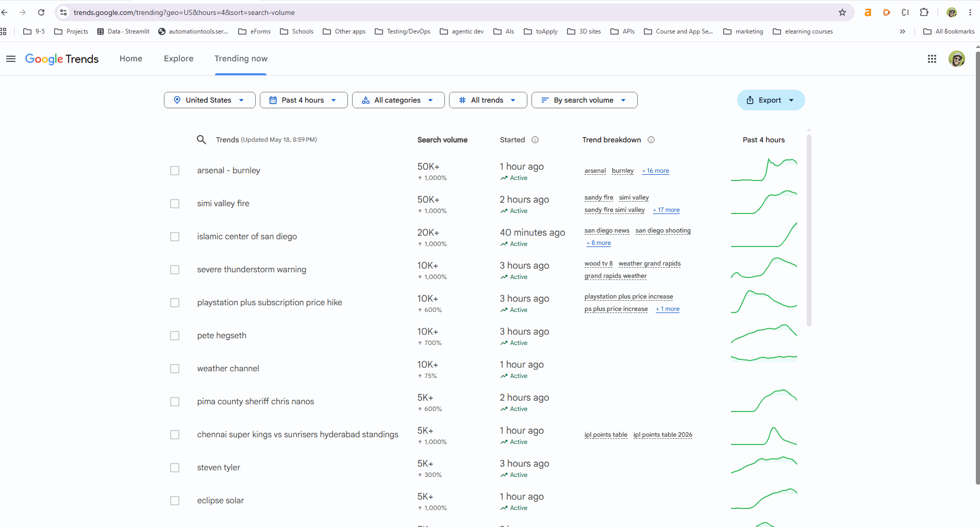Check the pima county sheriff chris nanos row

(175, 402)
